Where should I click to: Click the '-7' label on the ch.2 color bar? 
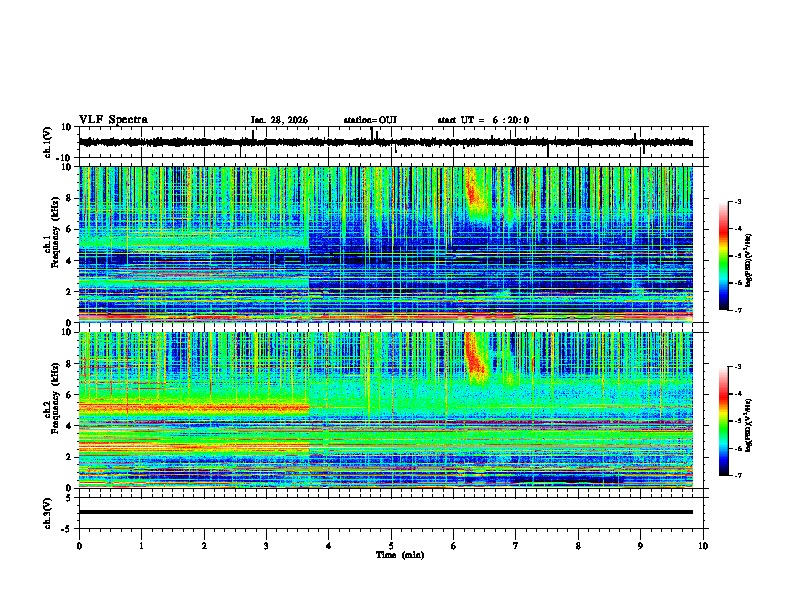click(738, 475)
